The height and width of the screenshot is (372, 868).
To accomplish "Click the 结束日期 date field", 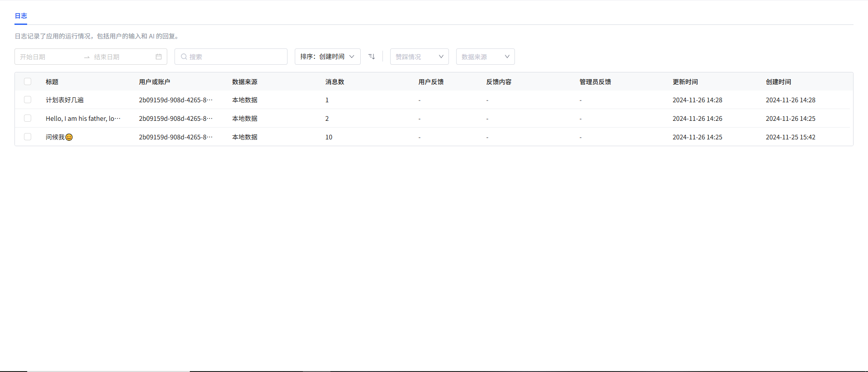I will click(122, 57).
